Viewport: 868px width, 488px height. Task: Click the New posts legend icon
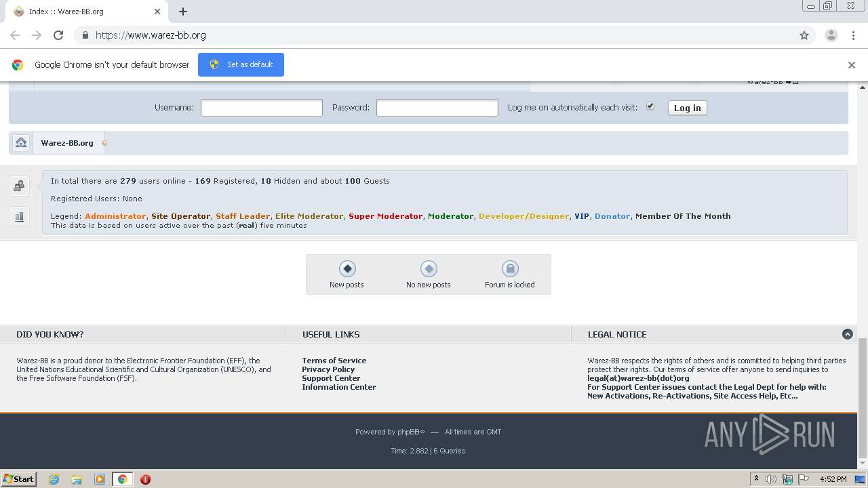[x=347, y=268]
